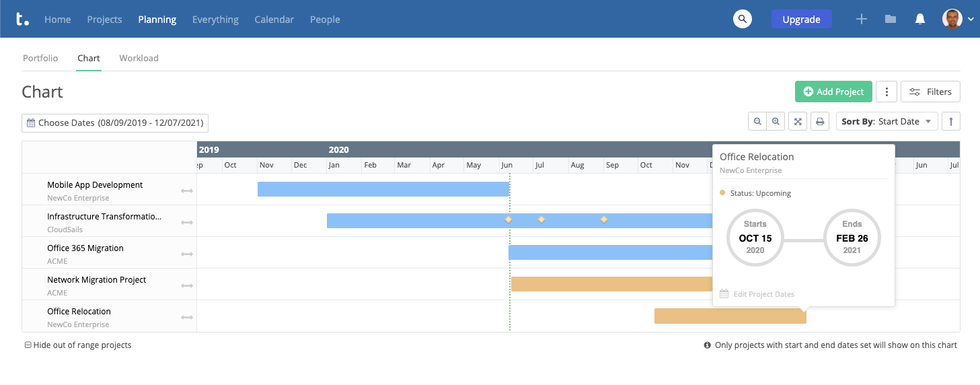Screen dimensions: 980x385
Task: Open the Sort By Start Date dropdown
Action: 887,122
